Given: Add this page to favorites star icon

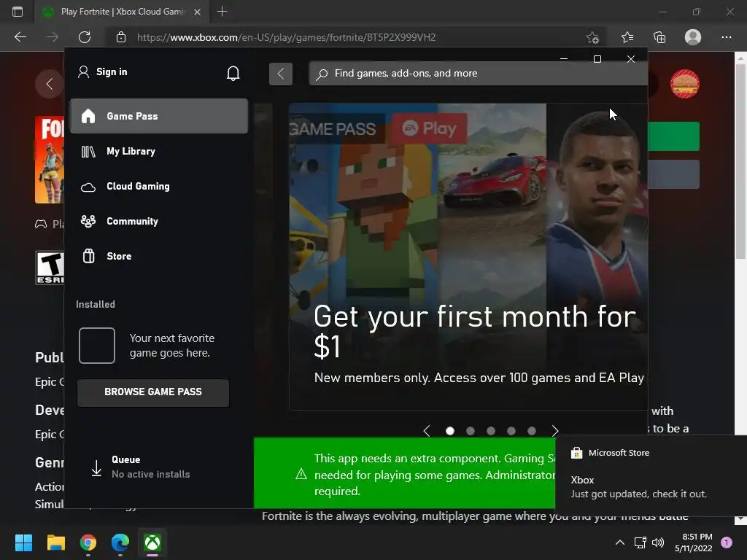Looking at the screenshot, I should (x=592, y=37).
